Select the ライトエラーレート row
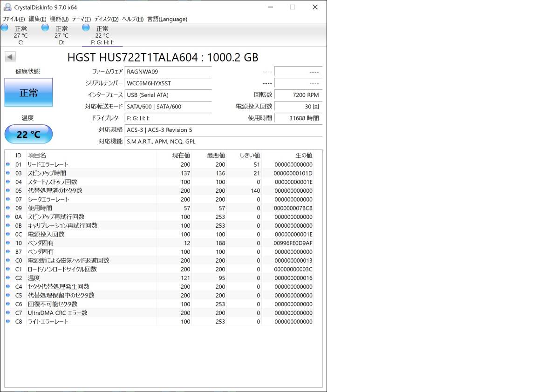 tap(159, 322)
